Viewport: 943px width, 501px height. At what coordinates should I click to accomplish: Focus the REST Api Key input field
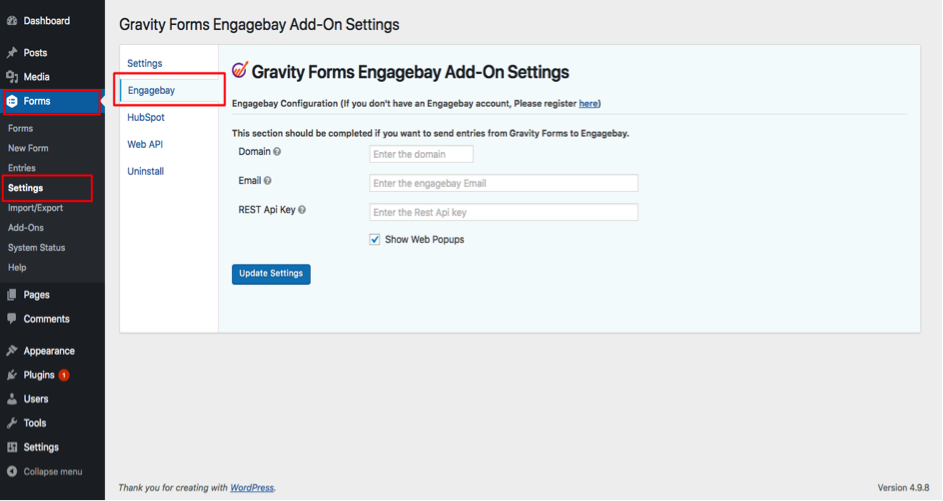[503, 212]
